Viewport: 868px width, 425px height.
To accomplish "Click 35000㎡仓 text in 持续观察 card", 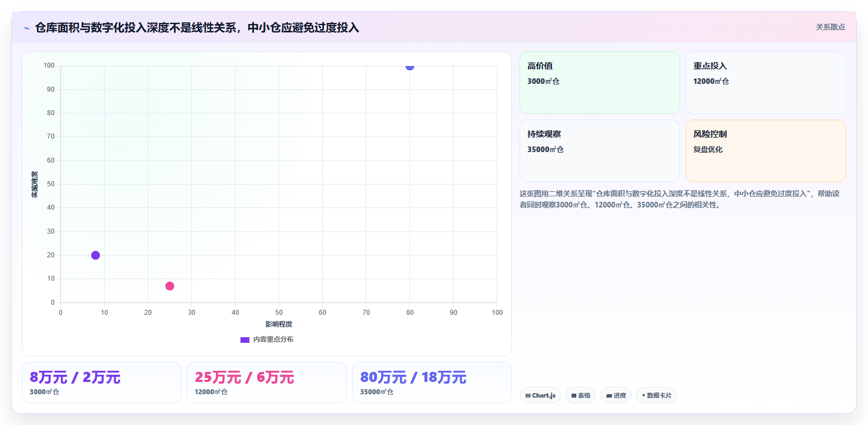I will pos(545,149).
